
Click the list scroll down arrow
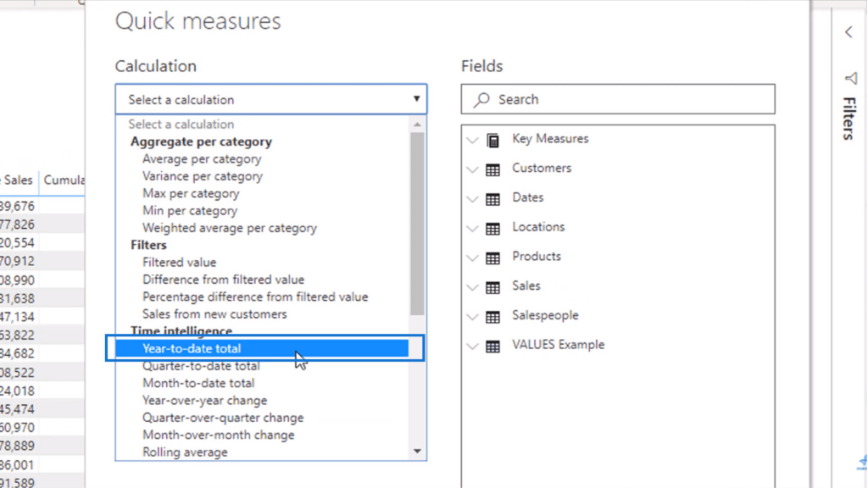pos(417,452)
